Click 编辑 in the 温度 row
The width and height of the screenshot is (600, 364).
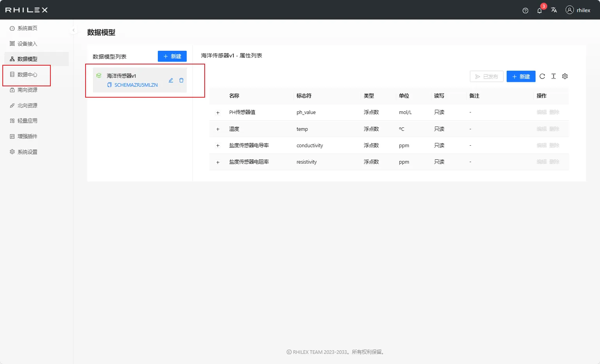542,129
